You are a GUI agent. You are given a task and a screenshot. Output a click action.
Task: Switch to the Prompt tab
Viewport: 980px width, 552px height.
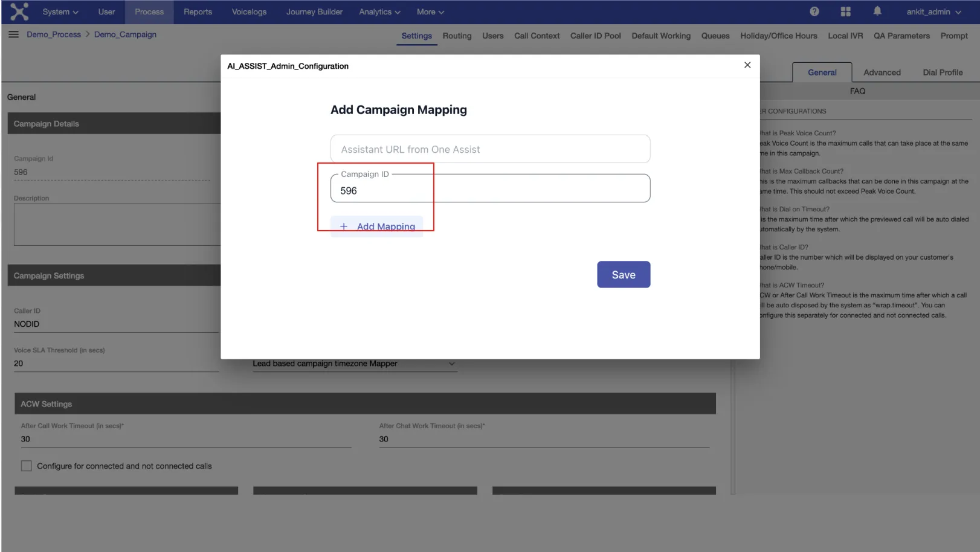point(954,36)
